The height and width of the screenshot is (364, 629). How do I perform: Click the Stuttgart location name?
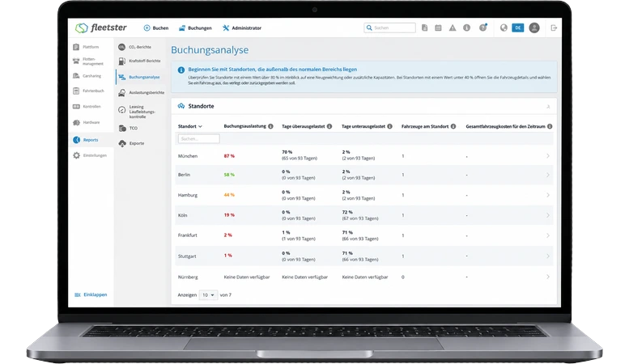tap(187, 256)
